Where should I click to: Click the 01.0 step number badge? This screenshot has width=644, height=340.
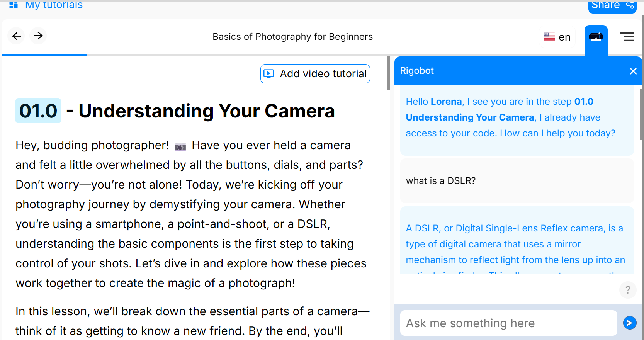(x=38, y=111)
